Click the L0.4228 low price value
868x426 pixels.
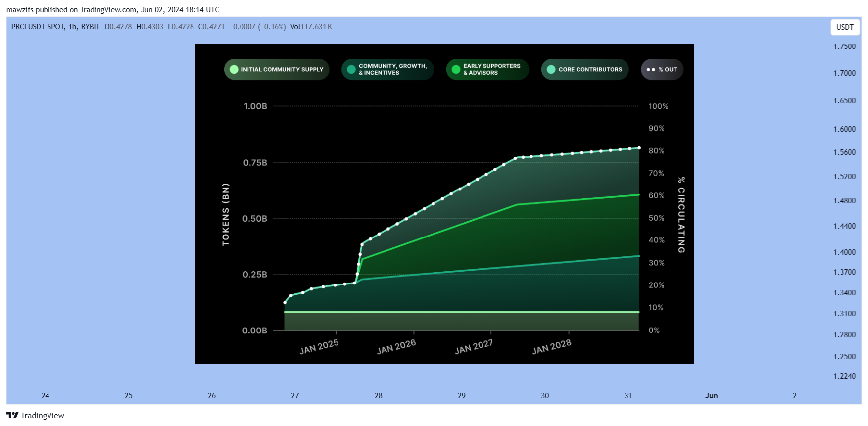pyautogui.click(x=181, y=27)
